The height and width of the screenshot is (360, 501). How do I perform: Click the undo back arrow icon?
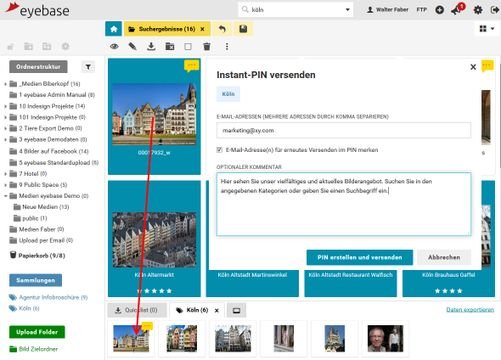coord(222,29)
